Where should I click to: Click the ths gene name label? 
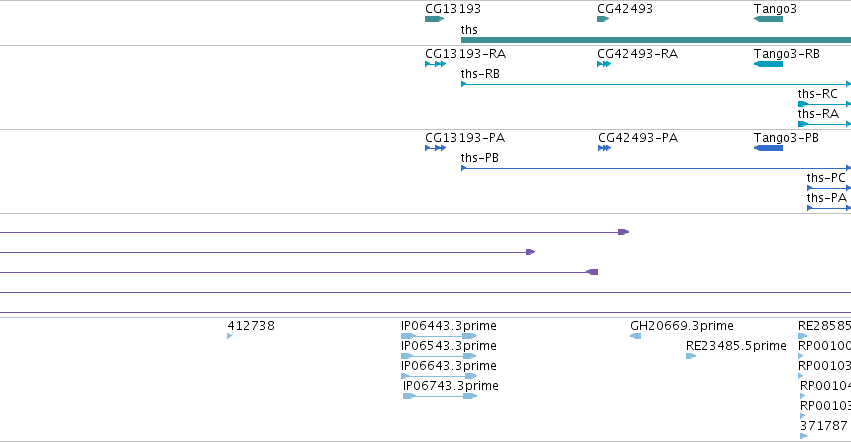tap(469, 30)
